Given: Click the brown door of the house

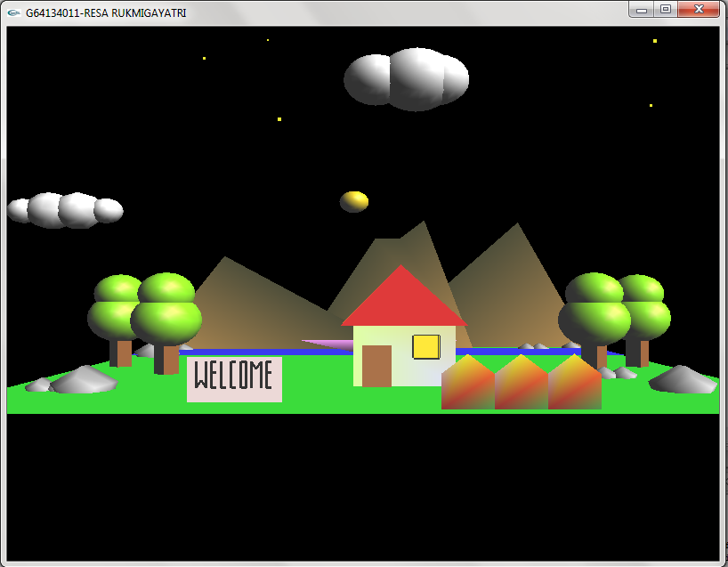Looking at the screenshot, I should (376, 366).
